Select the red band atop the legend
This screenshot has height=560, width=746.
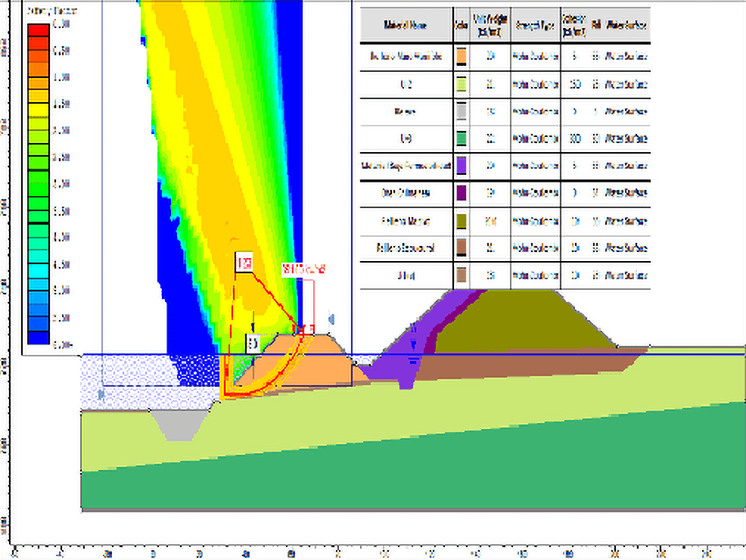[x=38, y=31]
